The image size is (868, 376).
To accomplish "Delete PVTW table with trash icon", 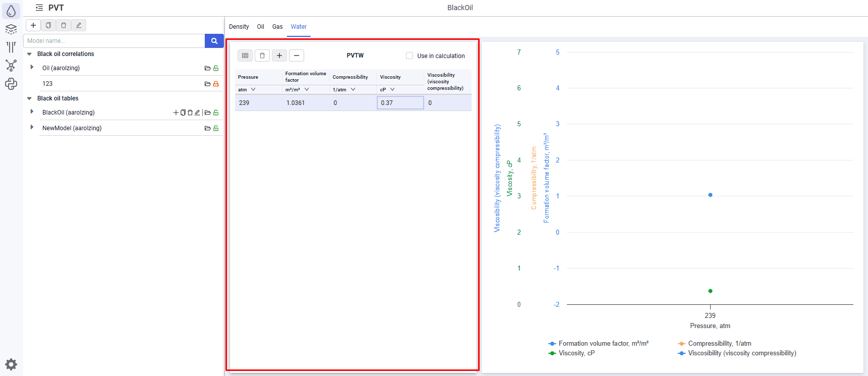I will coord(262,56).
